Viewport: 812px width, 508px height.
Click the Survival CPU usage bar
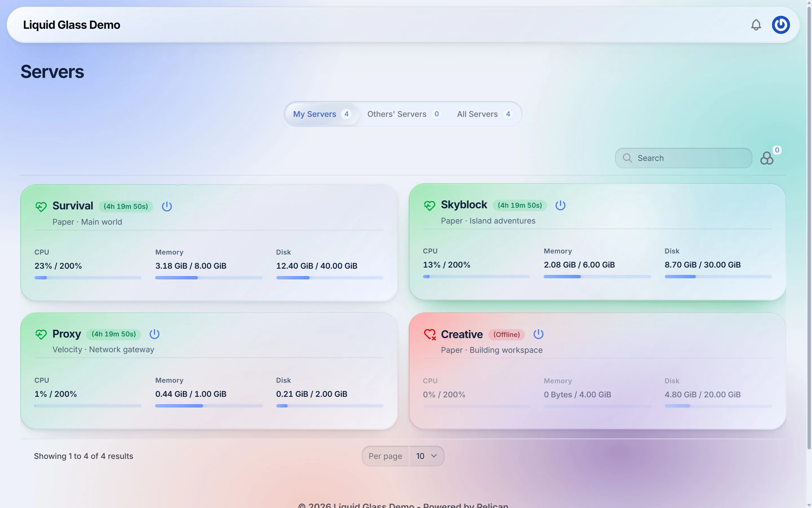click(x=88, y=278)
